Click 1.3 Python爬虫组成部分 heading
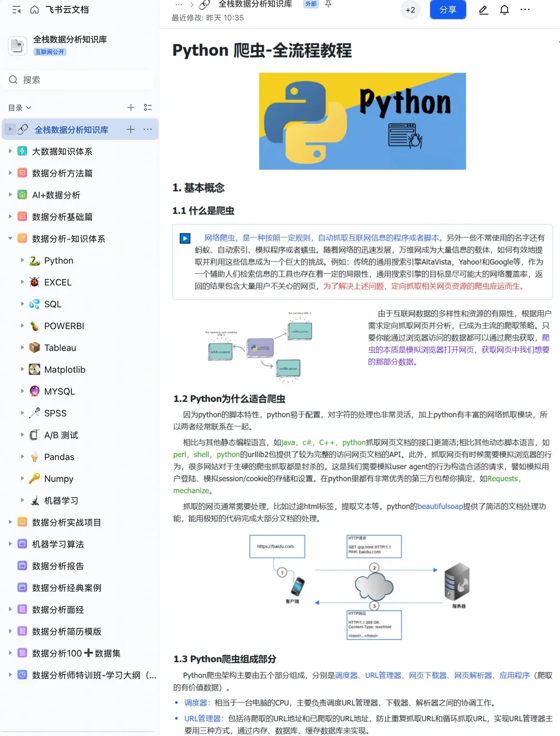560x736 pixels. click(x=224, y=659)
